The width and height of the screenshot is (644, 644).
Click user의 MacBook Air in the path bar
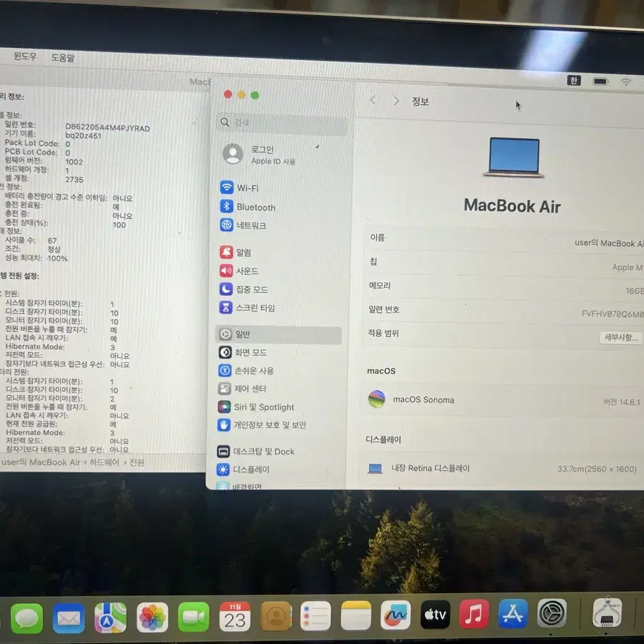pyautogui.click(x=41, y=462)
